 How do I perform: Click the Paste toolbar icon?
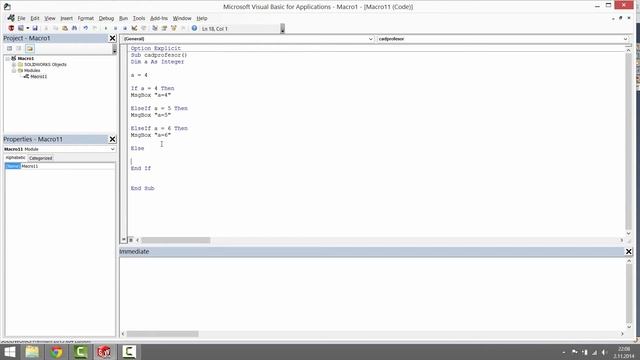[x=65, y=28]
